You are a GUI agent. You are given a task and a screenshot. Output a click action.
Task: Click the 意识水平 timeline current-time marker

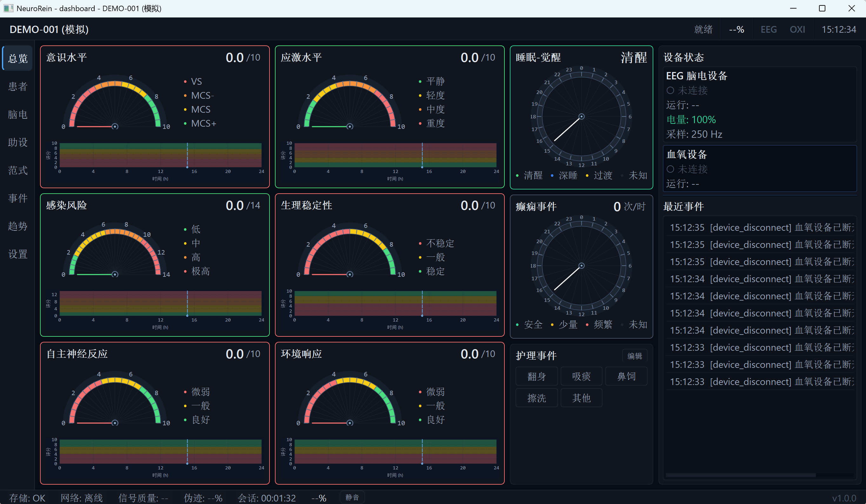[x=187, y=155]
